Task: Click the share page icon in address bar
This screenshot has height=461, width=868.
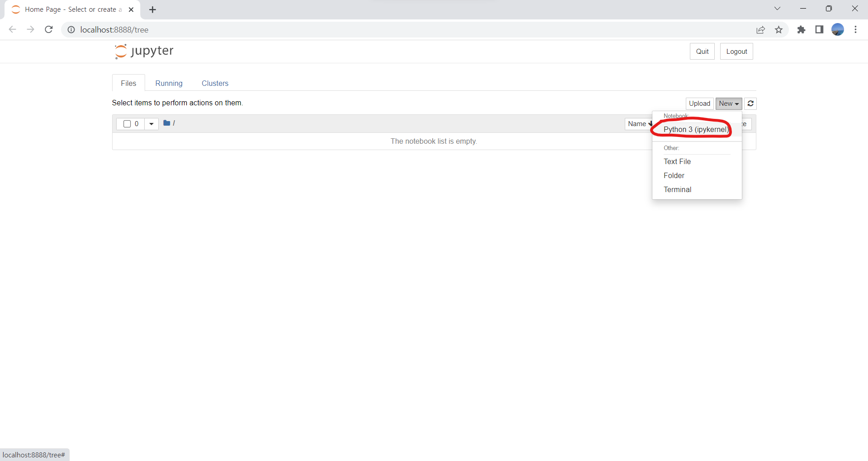Action: coord(760,30)
